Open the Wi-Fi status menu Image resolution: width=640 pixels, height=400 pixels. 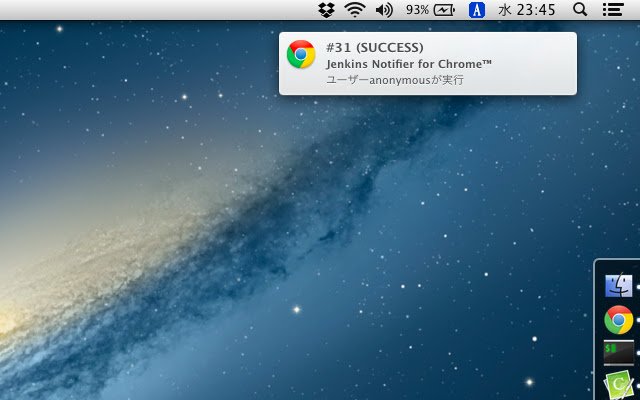tap(355, 9)
